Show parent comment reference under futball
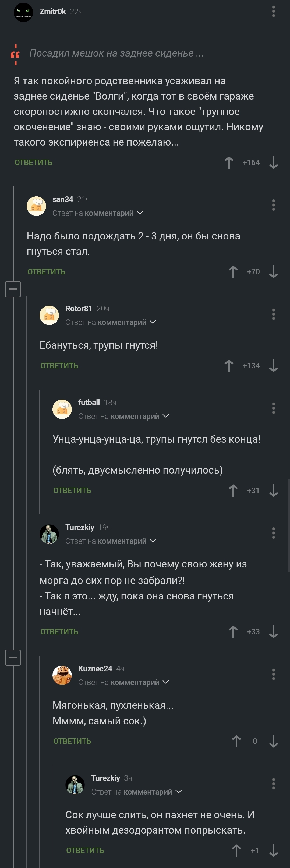The height and width of the screenshot is (868, 290). [166, 416]
